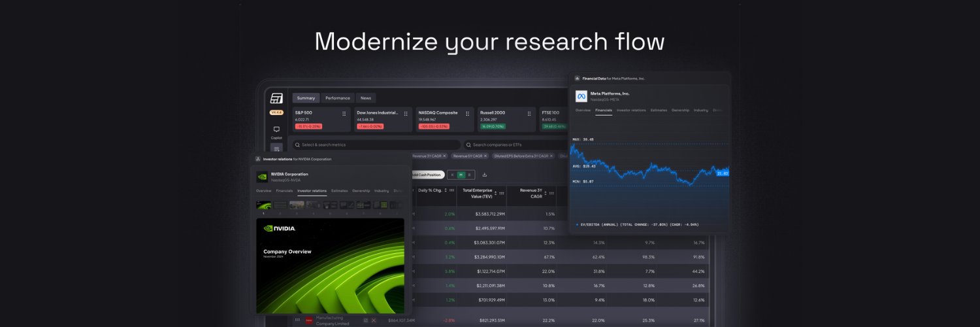The height and width of the screenshot is (327, 980).
Task: Open Overview tab in Meta Platforms panel
Action: (583, 110)
